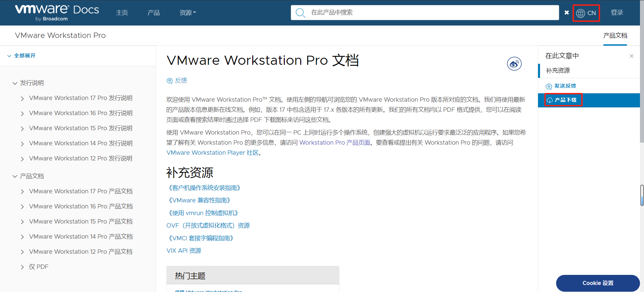644x292 pixels.
Task: Expand the 仅 PDF tree item
Action: click(22, 267)
